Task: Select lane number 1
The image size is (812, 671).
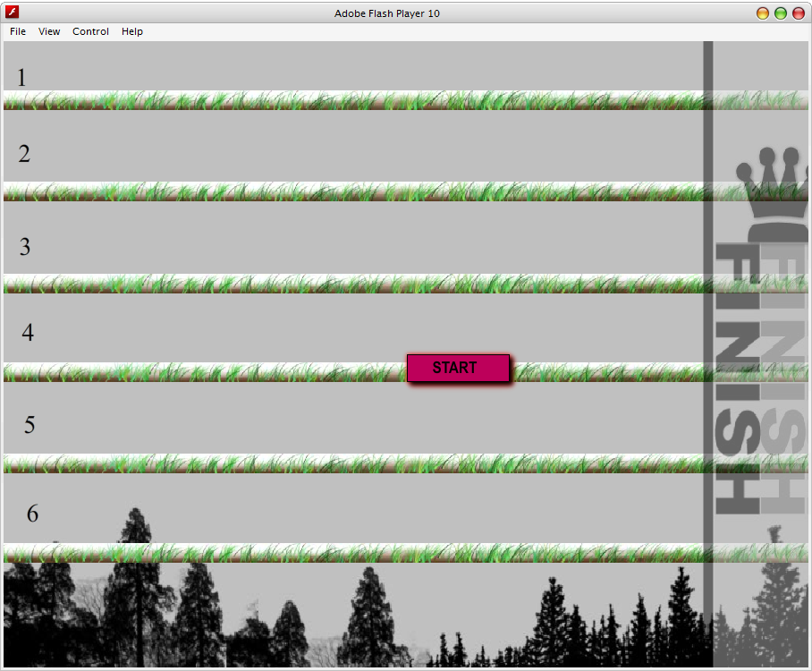Action: click(21, 78)
